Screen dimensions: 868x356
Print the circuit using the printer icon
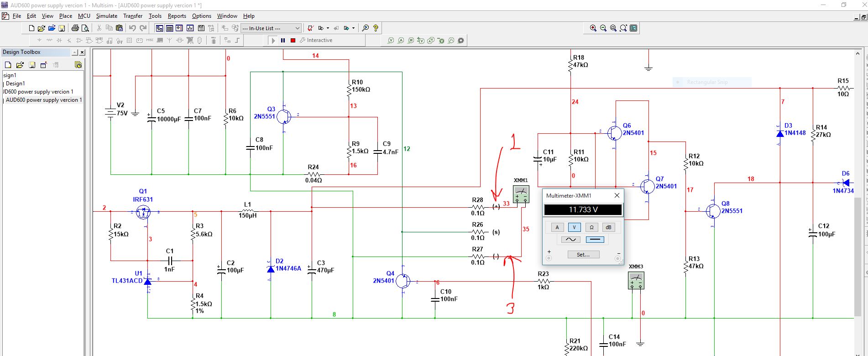click(75, 28)
